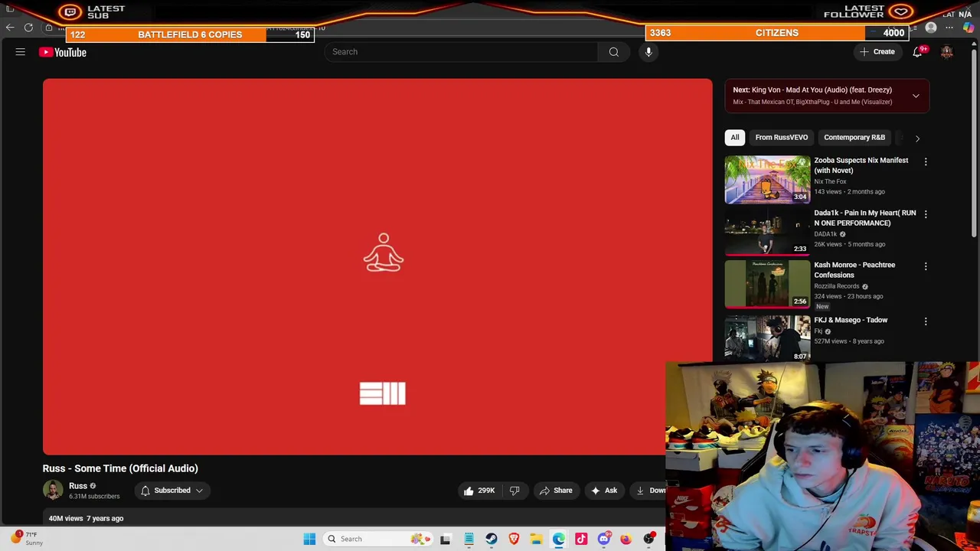980x551 pixels.
Task: Click the YouTube search box
Action: click(x=462, y=52)
